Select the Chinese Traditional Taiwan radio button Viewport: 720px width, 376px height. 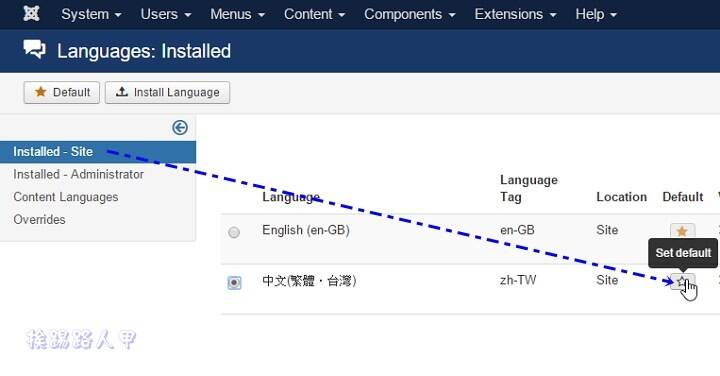point(234,282)
